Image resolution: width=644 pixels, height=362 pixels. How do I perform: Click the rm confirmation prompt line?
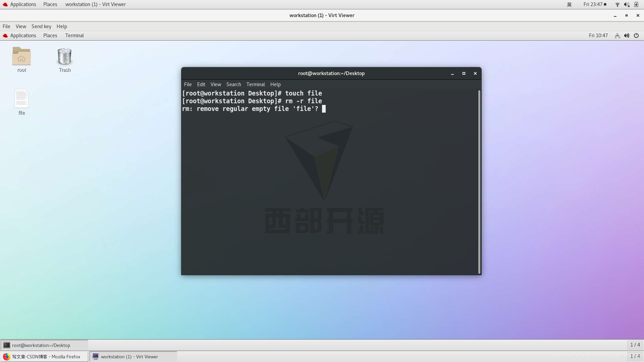pyautogui.click(x=254, y=109)
